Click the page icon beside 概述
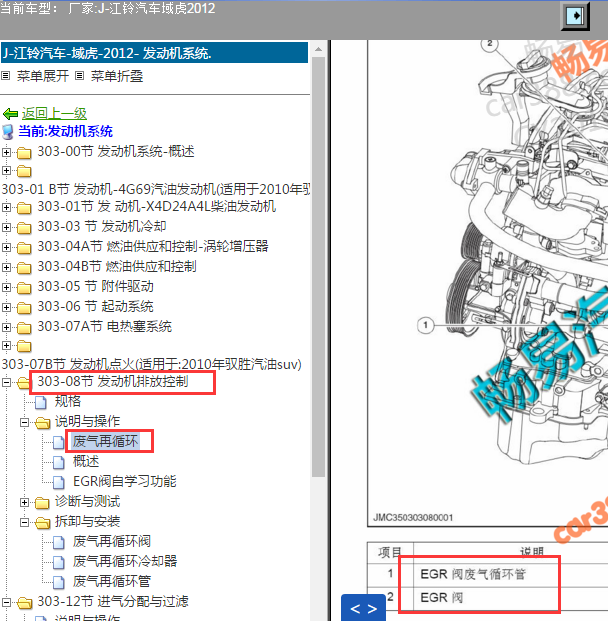The image size is (608, 621). coord(59,462)
